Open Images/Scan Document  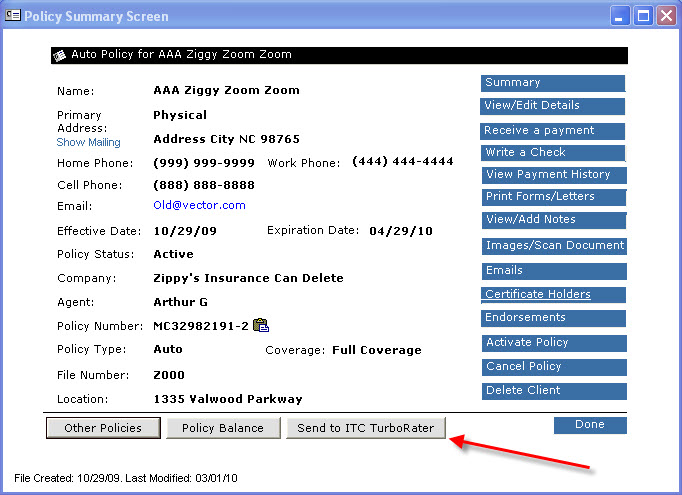tap(554, 246)
